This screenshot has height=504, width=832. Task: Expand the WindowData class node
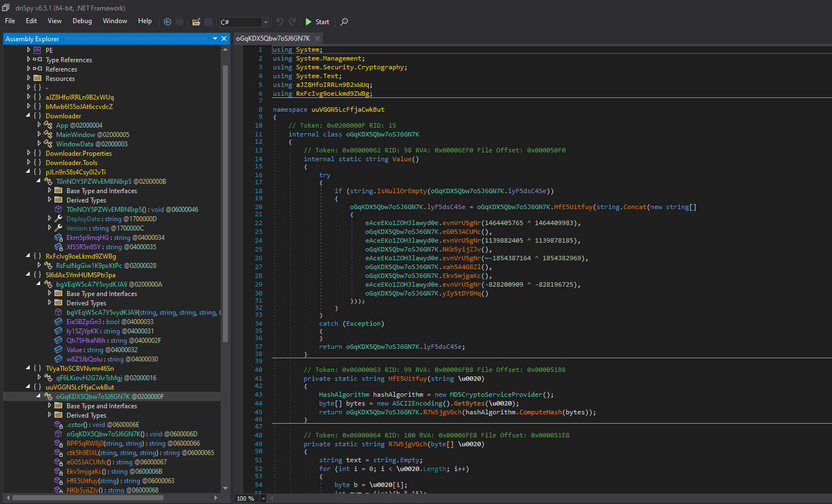point(39,144)
